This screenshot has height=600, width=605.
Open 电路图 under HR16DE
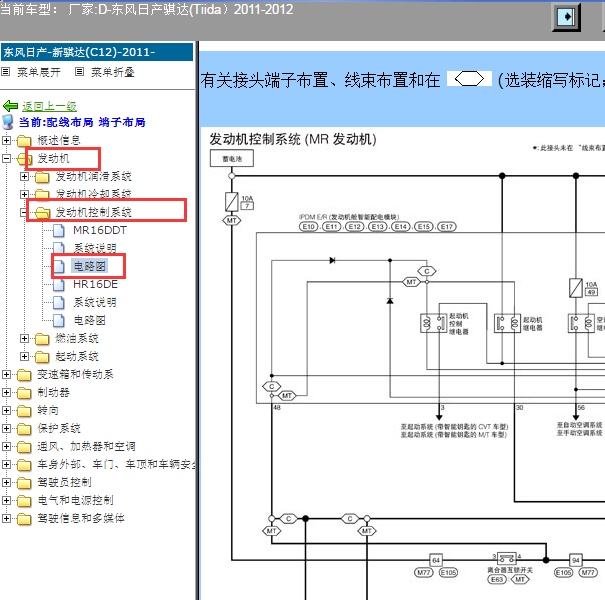pyautogui.click(x=90, y=320)
